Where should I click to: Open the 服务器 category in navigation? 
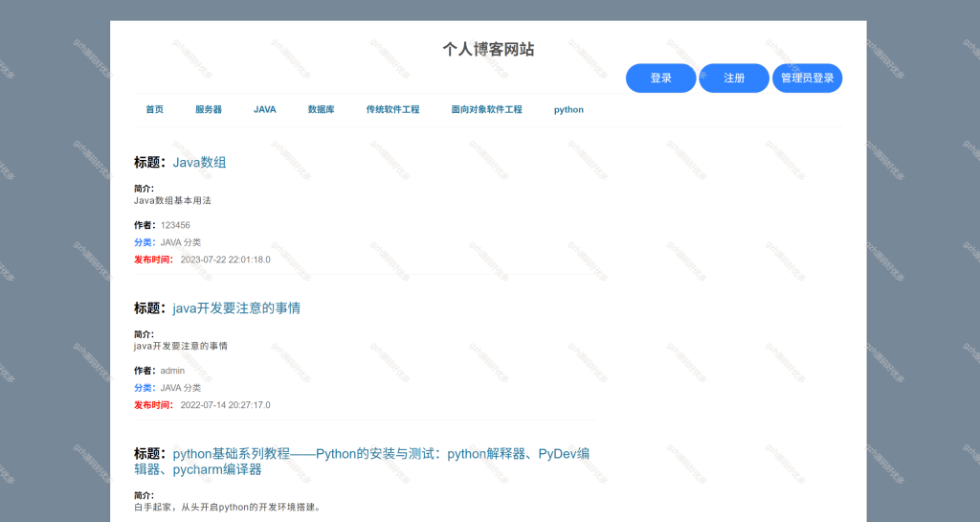pos(208,109)
